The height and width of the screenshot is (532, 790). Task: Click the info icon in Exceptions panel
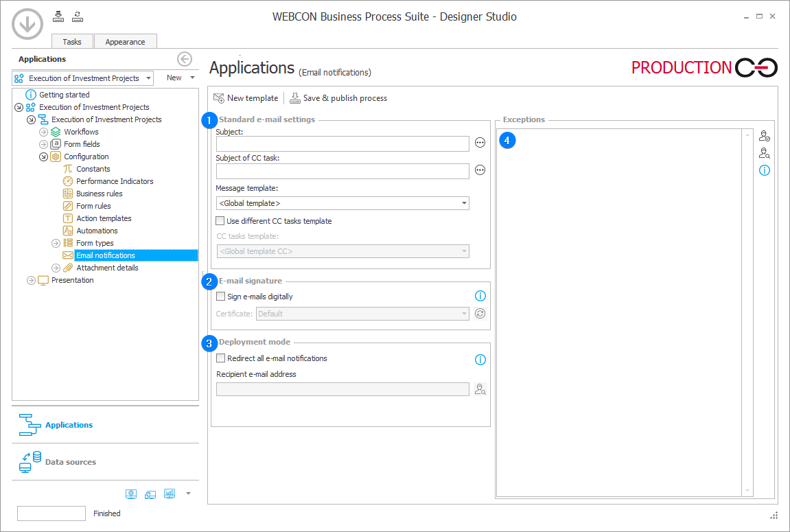pos(765,170)
